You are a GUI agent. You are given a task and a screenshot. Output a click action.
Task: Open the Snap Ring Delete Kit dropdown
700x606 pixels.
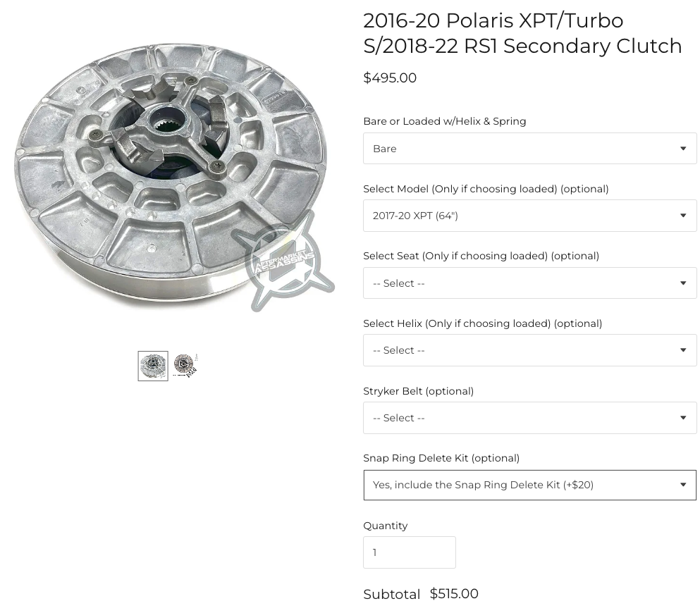pos(529,485)
